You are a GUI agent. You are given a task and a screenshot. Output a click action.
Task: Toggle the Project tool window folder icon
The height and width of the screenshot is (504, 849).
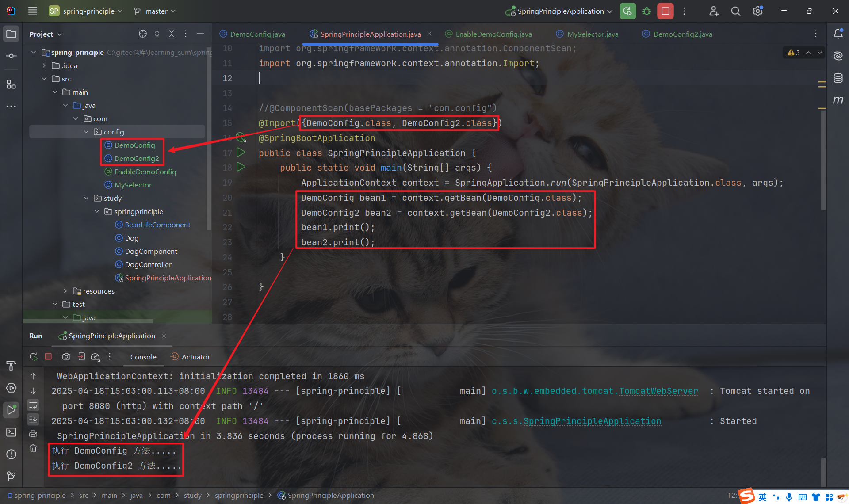pos(11,34)
